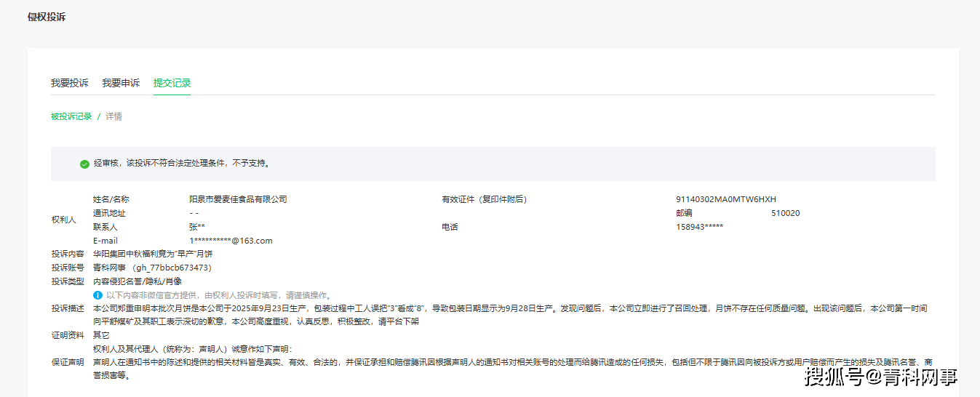The width and height of the screenshot is (980, 397).
Task: Click the green checkmark review status icon
Action: pyautogui.click(x=84, y=164)
